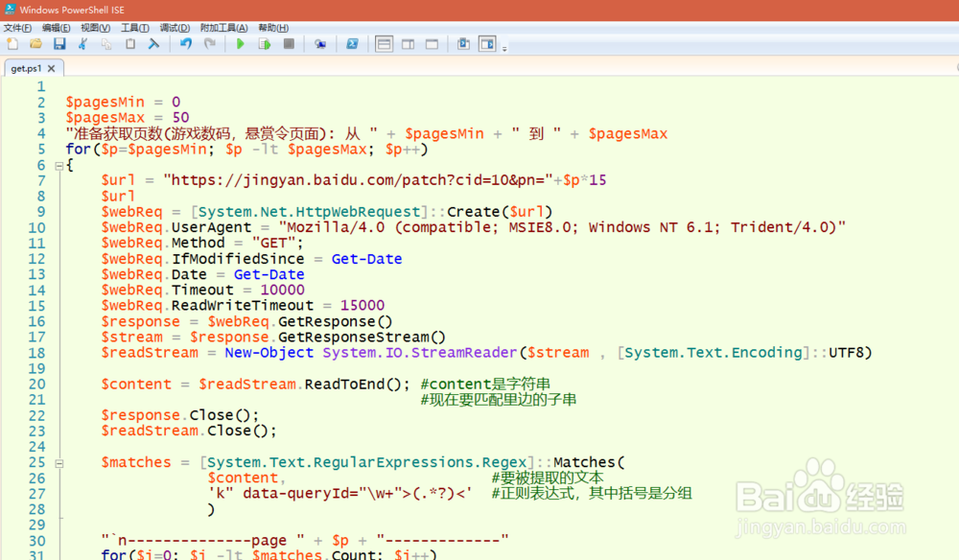This screenshot has width=959, height=560.
Task: Close the get.ps1 tab
Action: click(52, 68)
